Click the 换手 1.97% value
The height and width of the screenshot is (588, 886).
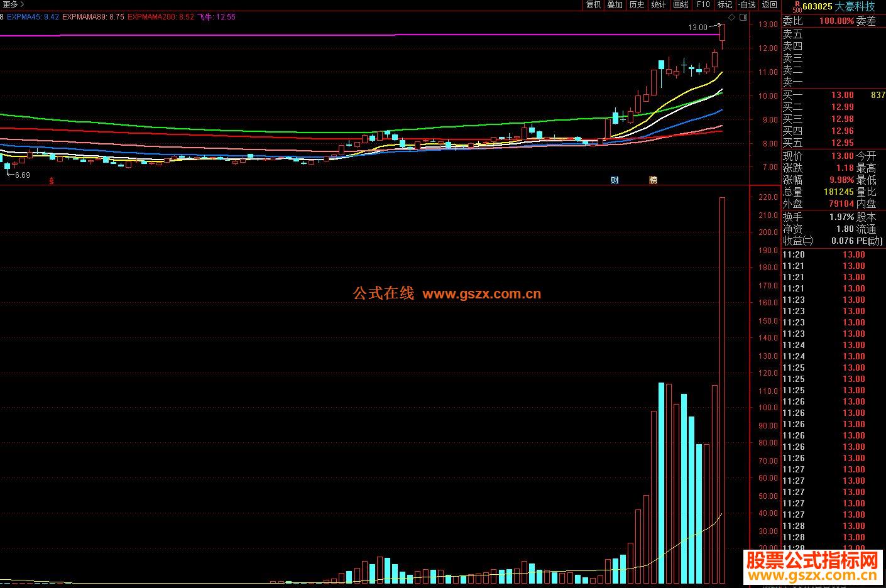(841, 217)
